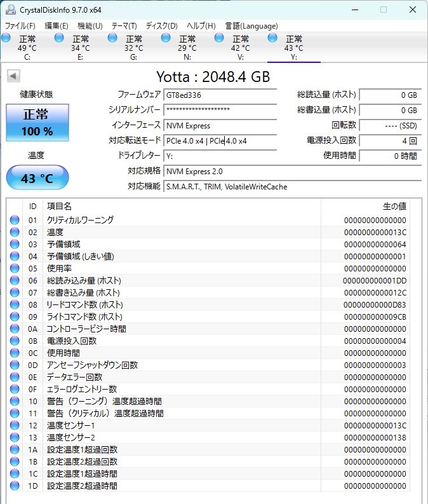Click the serial number field
Screen dimensions: 428x504
220,110
